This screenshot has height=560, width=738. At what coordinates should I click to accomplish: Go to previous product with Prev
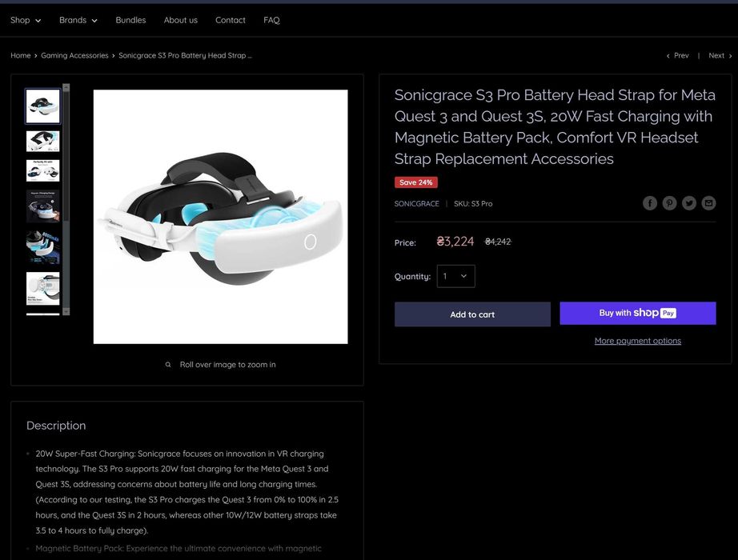[677, 56]
